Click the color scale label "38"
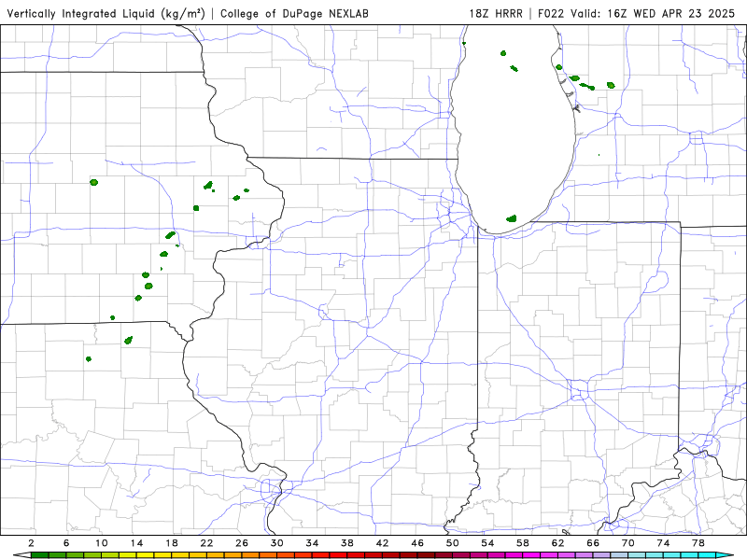 [x=347, y=543]
